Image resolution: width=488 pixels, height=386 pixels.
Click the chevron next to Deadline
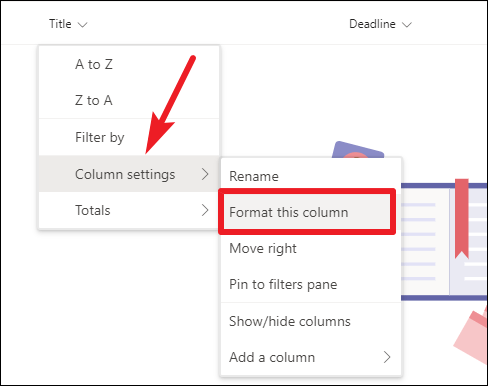(x=407, y=25)
